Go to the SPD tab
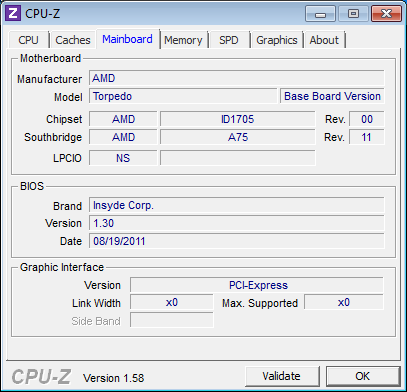The height and width of the screenshot is (392, 407). 229,40
